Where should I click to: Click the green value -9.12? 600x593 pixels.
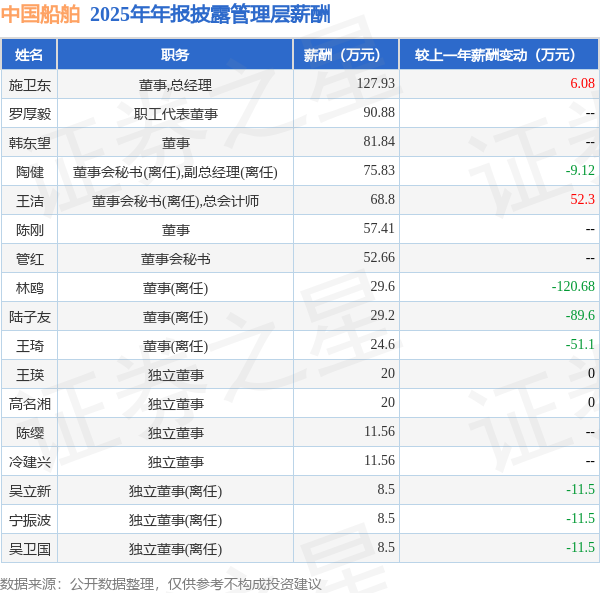580,170
